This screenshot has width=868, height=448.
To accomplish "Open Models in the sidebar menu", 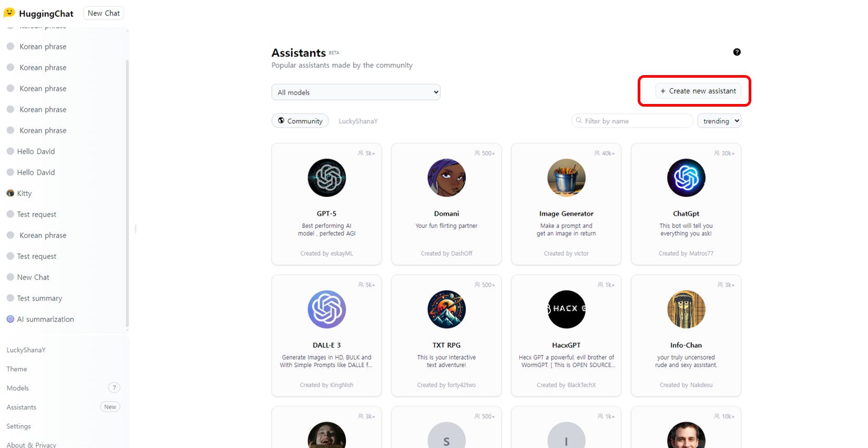I will 18,388.
